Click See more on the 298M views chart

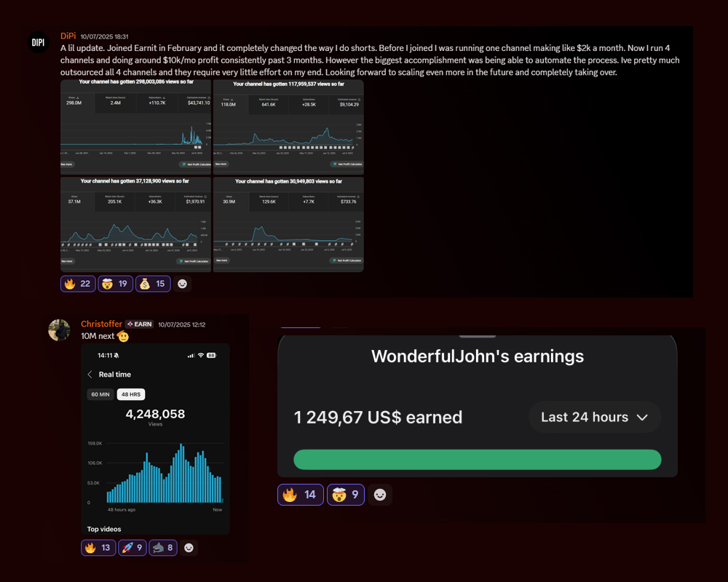click(x=67, y=165)
